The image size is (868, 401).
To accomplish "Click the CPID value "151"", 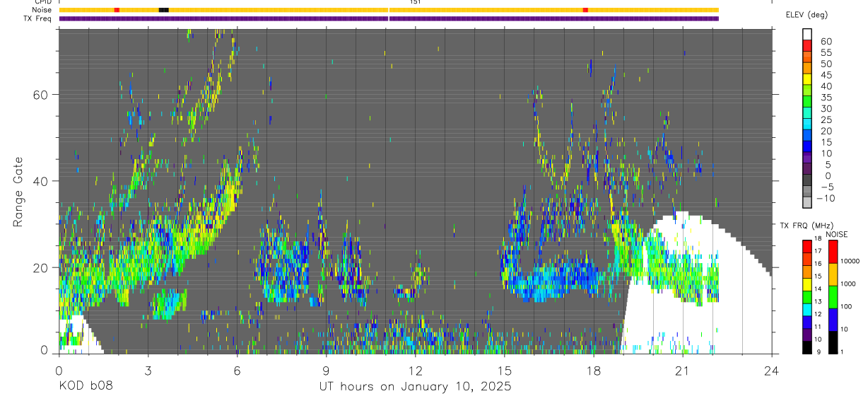I will coord(415,2).
